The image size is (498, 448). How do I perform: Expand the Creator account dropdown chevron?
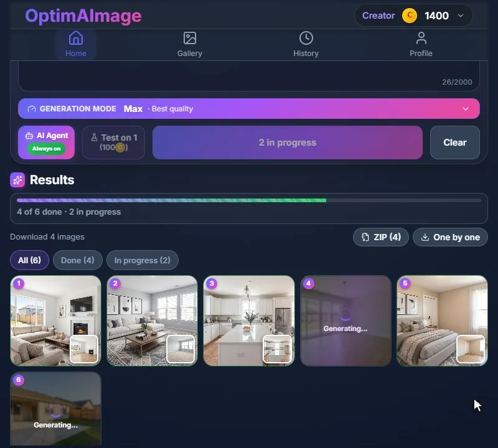click(461, 16)
